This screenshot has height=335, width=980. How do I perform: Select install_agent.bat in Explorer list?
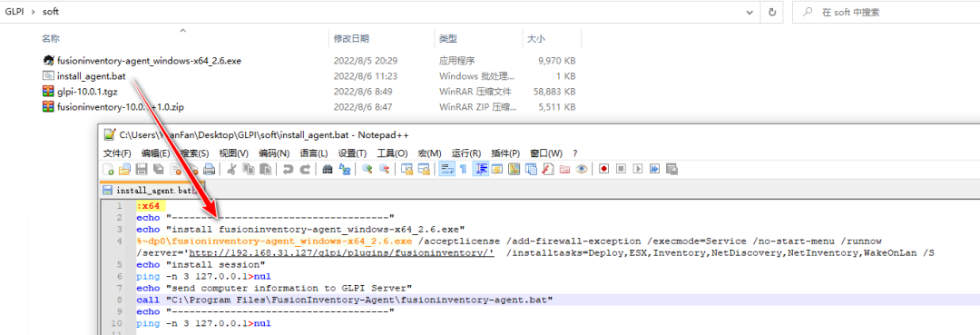point(92,76)
